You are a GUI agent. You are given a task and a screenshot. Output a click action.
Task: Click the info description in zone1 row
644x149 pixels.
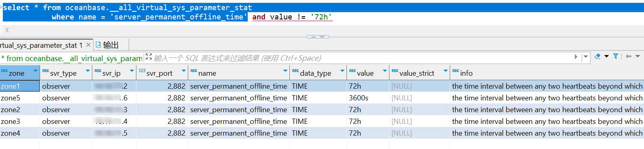547,86
